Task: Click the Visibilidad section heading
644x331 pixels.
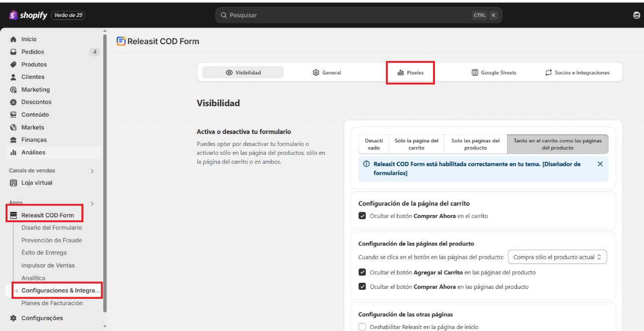Action: 218,103
